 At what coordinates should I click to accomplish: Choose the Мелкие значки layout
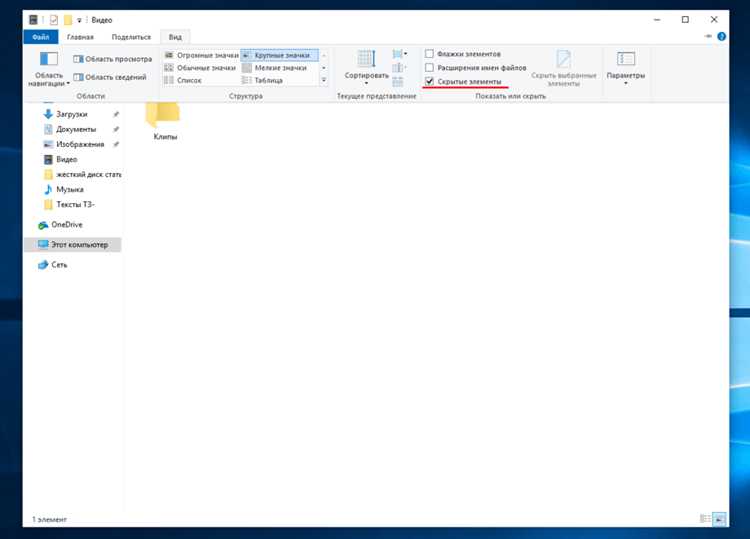click(275, 68)
